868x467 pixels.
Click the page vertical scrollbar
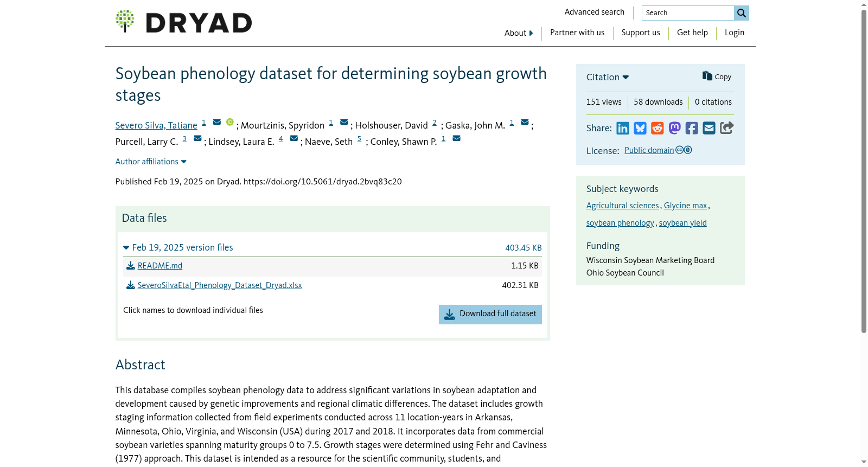[x=864, y=170]
